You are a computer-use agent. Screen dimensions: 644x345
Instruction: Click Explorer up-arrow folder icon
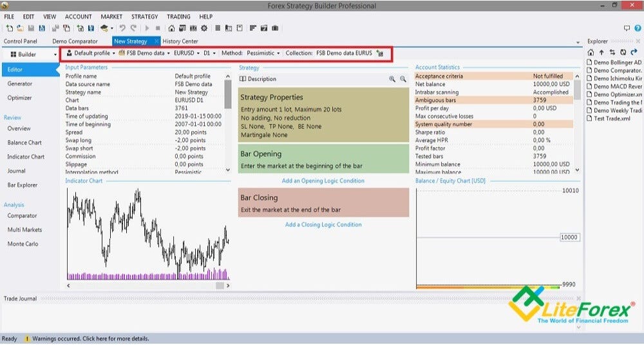(x=601, y=52)
